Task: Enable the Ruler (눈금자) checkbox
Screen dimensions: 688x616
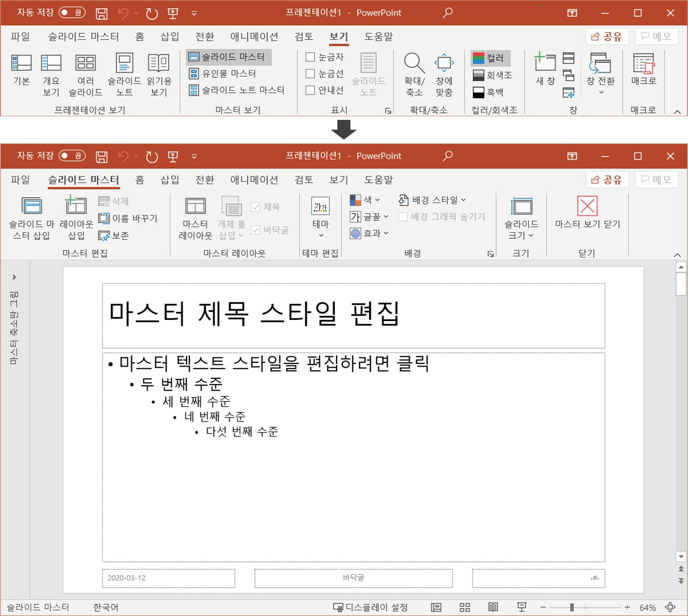Action: pos(310,57)
